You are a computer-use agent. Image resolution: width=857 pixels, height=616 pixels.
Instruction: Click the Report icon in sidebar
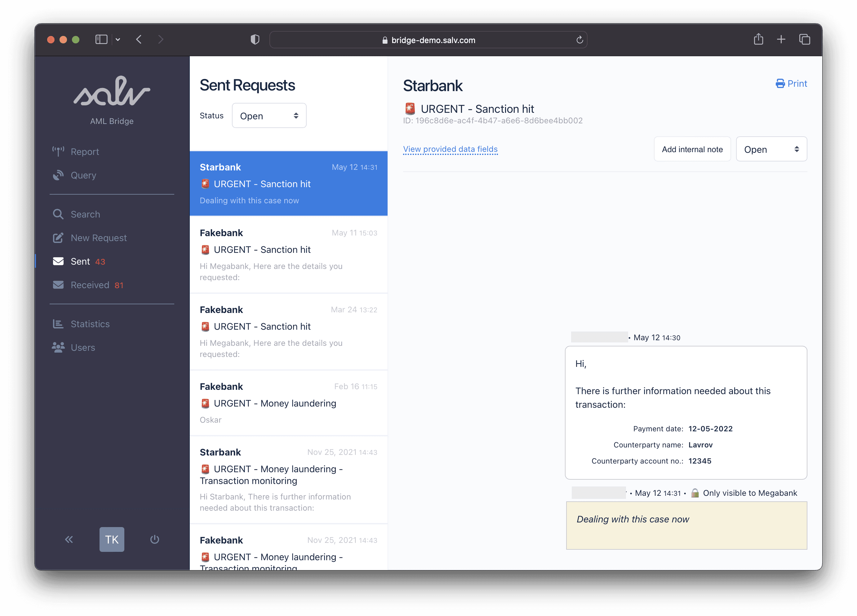point(59,151)
